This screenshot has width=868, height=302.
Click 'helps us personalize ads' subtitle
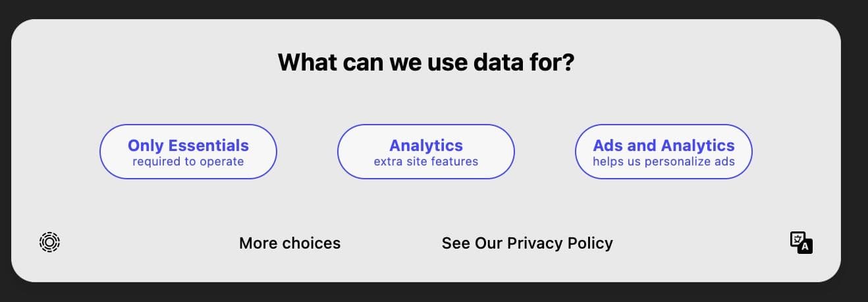coord(664,162)
